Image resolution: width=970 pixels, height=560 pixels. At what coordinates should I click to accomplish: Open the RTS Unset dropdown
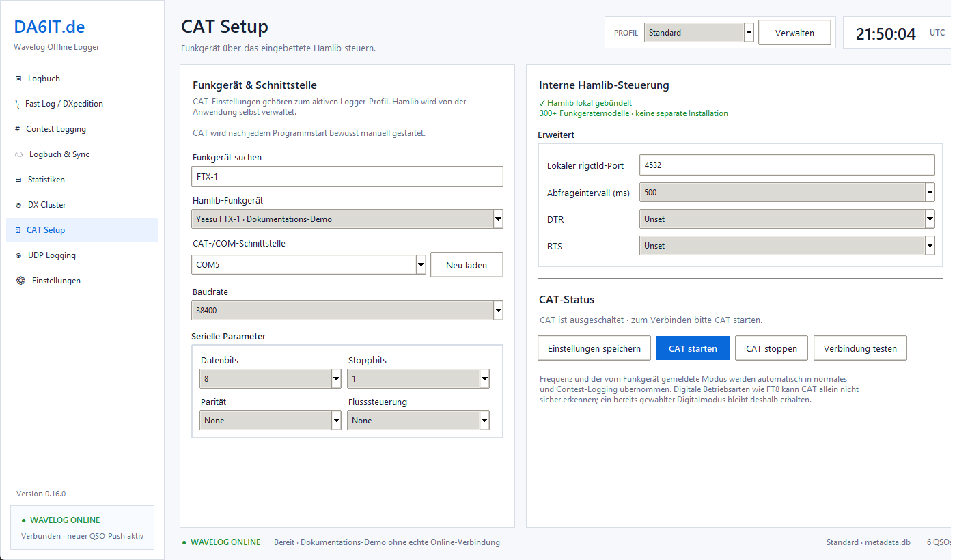click(x=787, y=246)
